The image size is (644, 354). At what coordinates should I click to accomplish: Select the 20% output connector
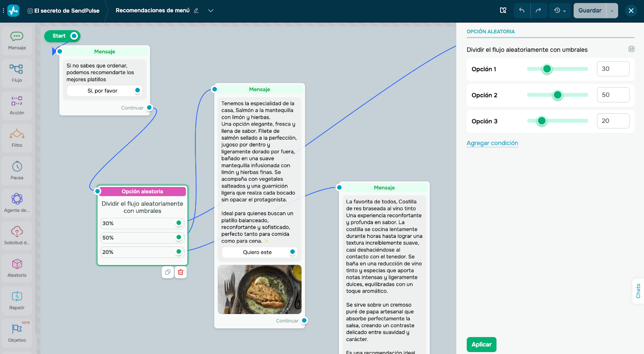pos(179,252)
